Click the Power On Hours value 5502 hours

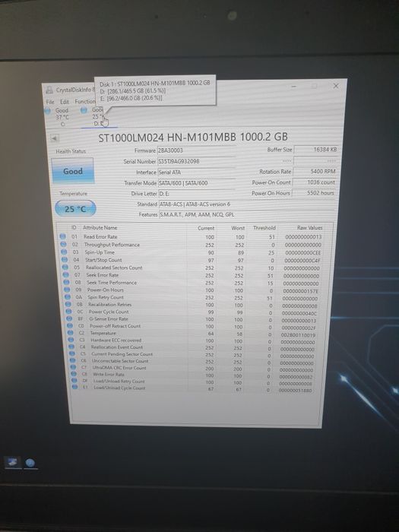click(313, 193)
